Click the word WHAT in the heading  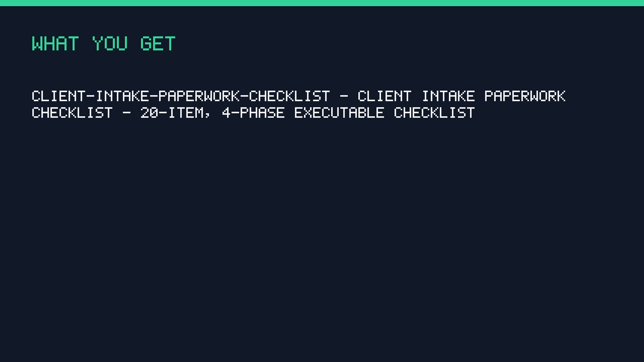(x=55, y=44)
